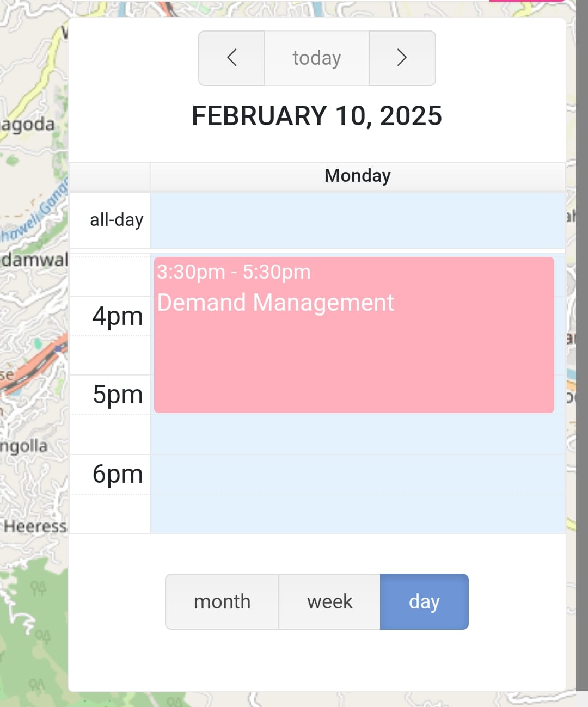Viewport: 588px width, 707px height.
Task: Click the February 10, 2025 title
Action: pyautogui.click(x=317, y=116)
